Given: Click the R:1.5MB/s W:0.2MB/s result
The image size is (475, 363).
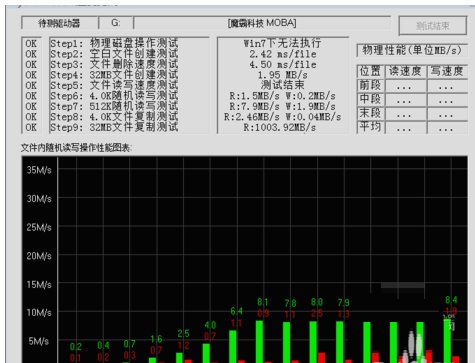Looking at the screenshot, I should [x=282, y=96].
